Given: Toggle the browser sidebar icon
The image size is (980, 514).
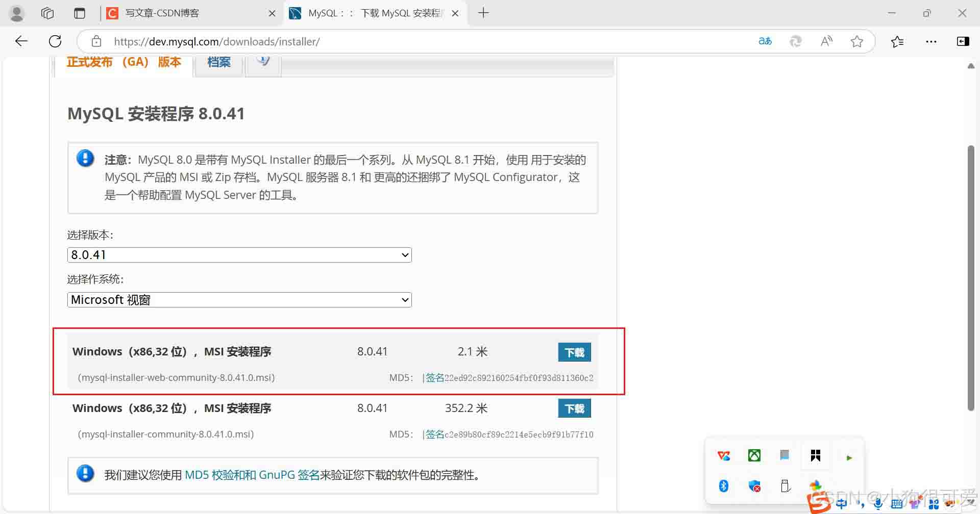Looking at the screenshot, I should click(x=963, y=41).
